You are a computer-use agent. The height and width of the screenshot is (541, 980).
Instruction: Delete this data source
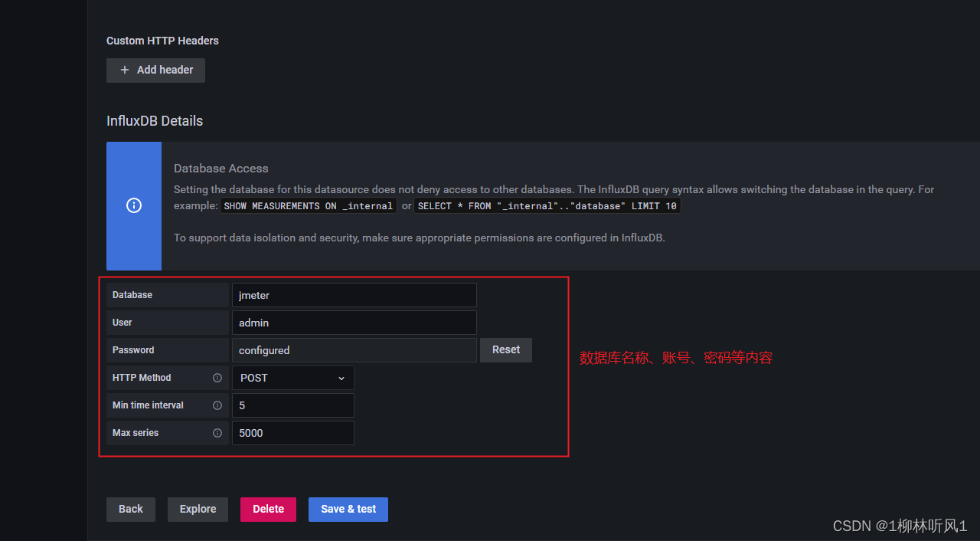click(268, 510)
